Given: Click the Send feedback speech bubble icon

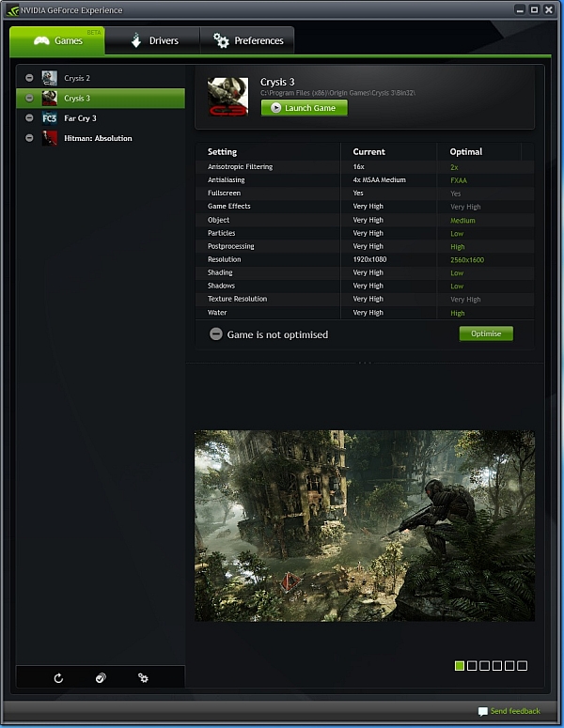Looking at the screenshot, I should [482, 712].
